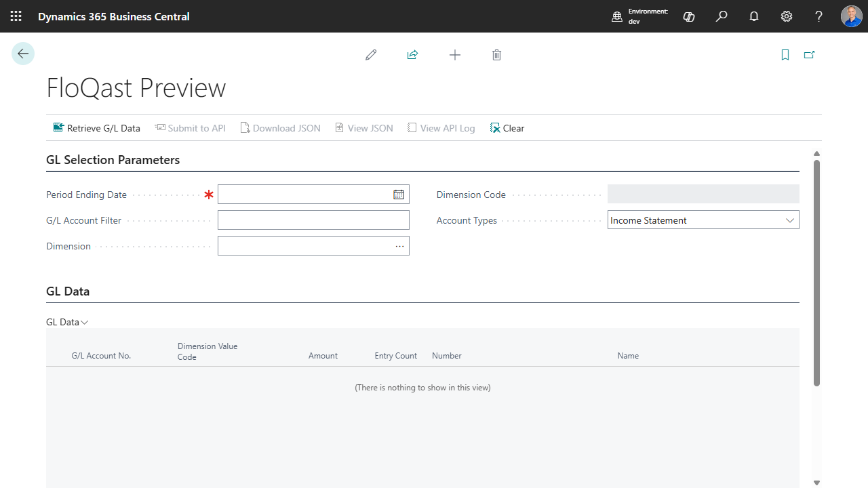This screenshot has width=868, height=488.
Task: Click the scrollbar down arrow
Action: click(x=817, y=483)
